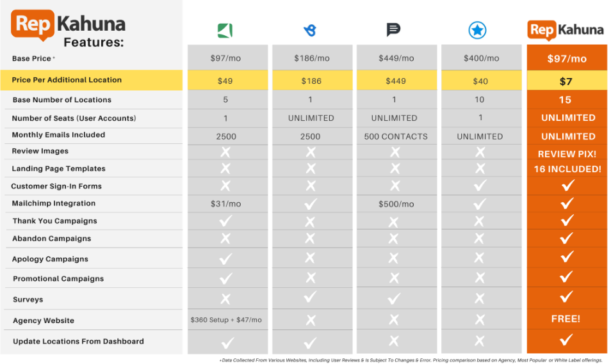The image size is (611, 364).
Task: Click the orange $97/mo Rep Kahuna price
Action: point(567,59)
